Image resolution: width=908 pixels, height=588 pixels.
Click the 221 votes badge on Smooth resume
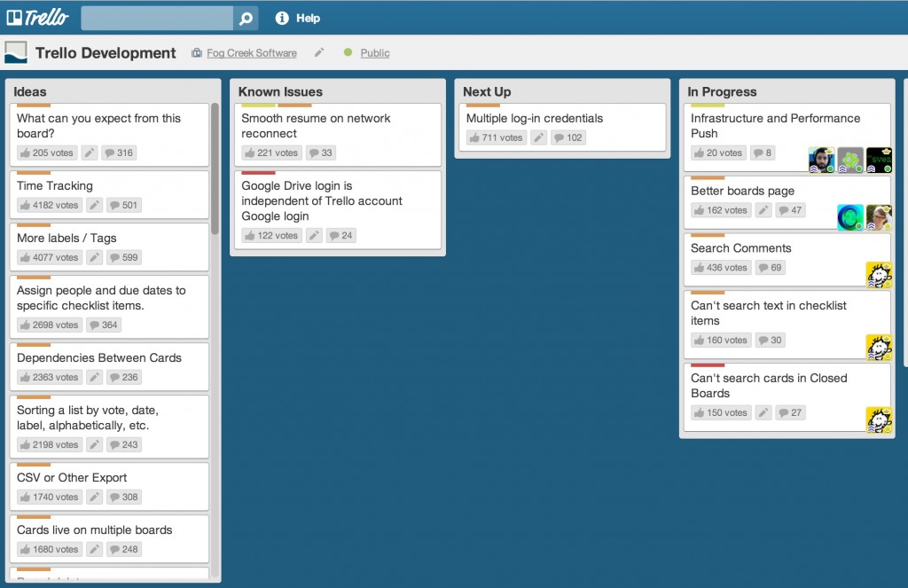[271, 153]
